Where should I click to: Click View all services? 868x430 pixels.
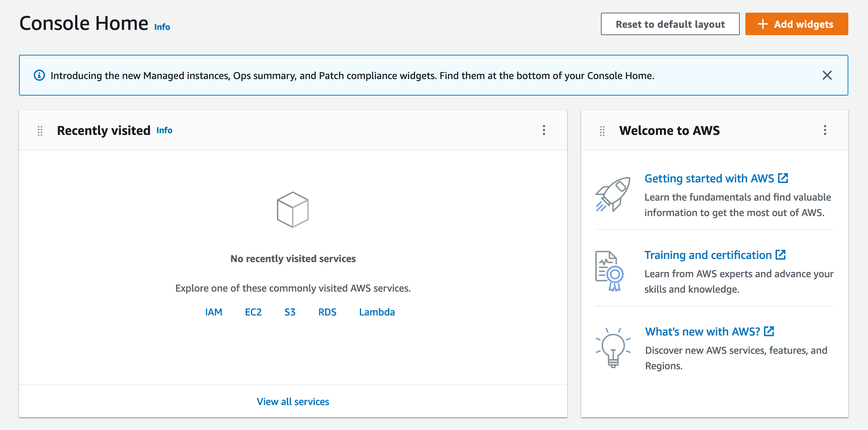(x=293, y=401)
